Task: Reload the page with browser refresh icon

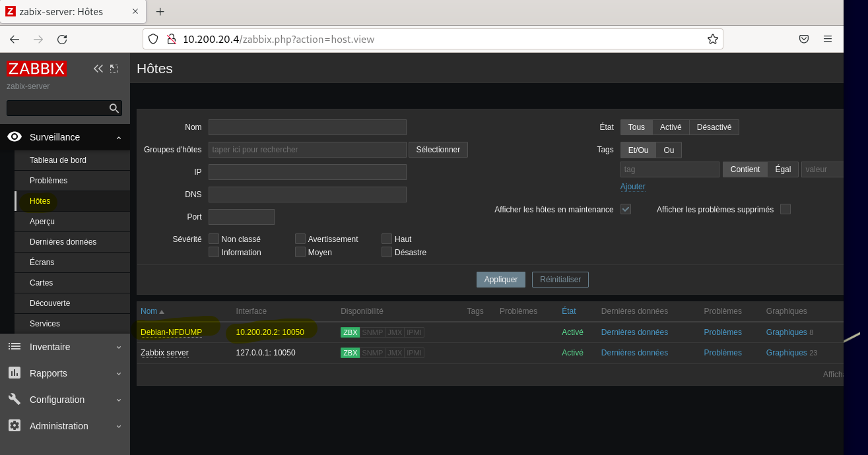Action: point(62,40)
